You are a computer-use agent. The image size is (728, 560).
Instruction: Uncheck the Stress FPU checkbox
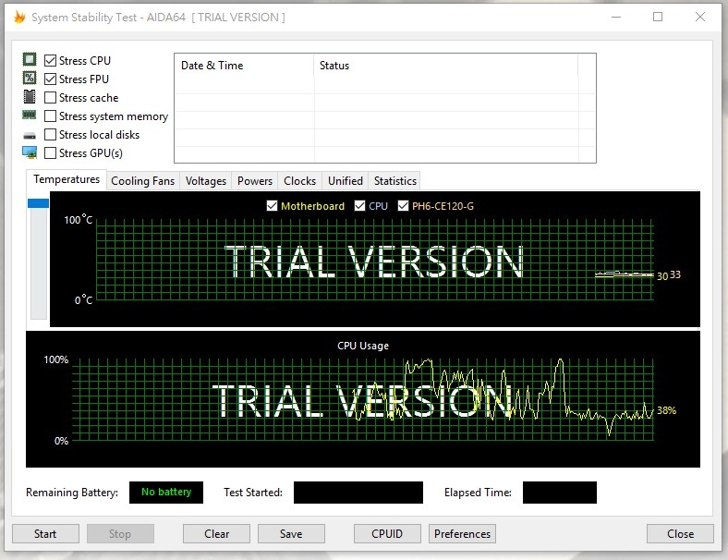click(50, 79)
